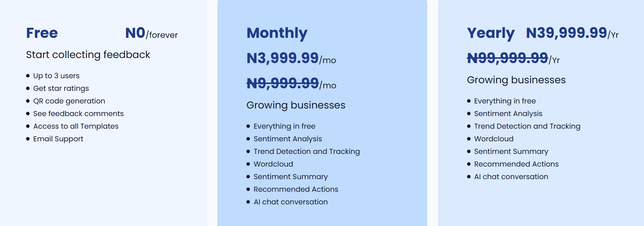Screen dimensions: 644x226
Task: Click the N39,999.99/Yr price
Action: [572, 33]
